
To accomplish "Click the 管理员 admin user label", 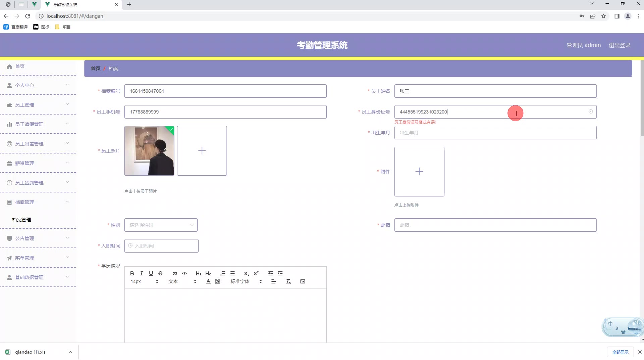I will [x=584, y=45].
